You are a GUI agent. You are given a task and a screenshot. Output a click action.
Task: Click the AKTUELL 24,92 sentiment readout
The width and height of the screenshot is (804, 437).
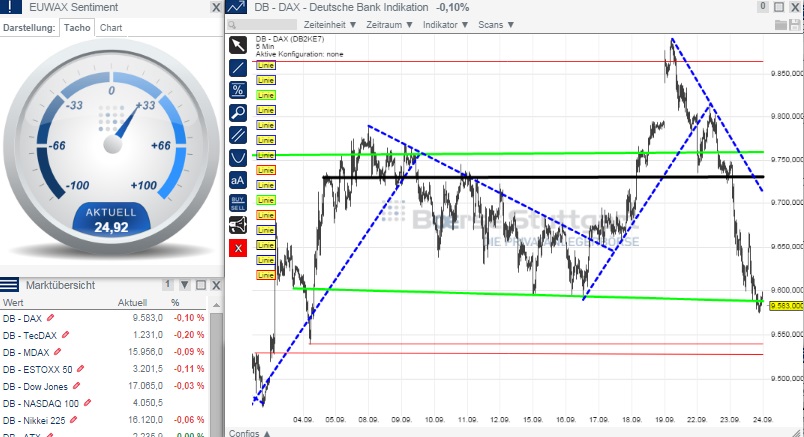(x=111, y=220)
